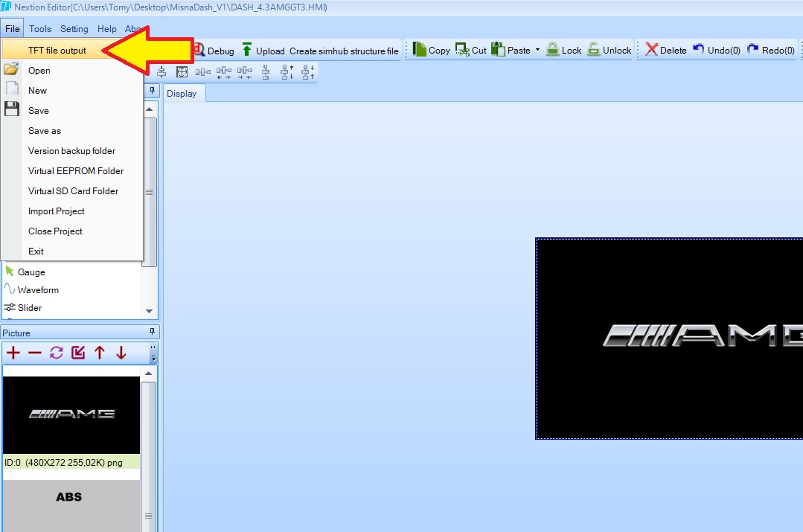Click Save in the File menu
Viewport: 803px width, 532px height.
(72, 111)
